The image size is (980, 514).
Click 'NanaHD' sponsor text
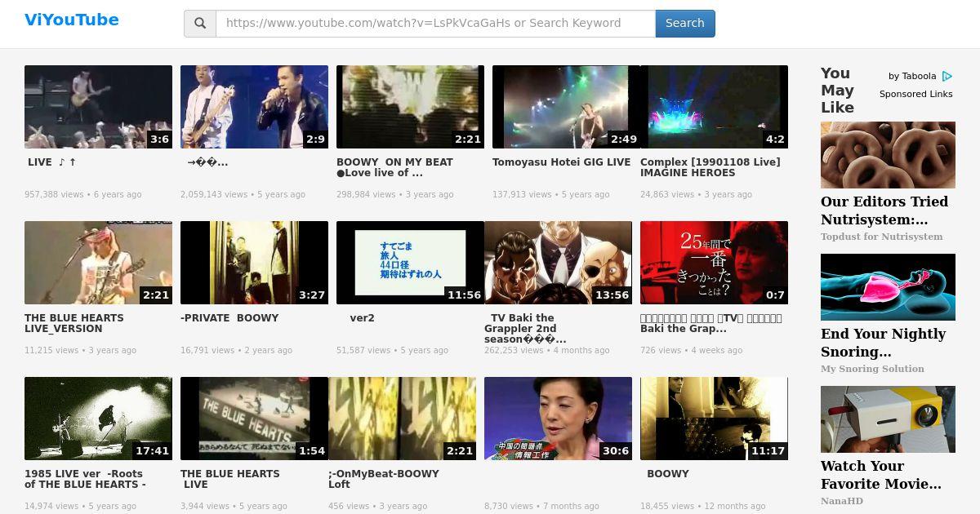842,501
